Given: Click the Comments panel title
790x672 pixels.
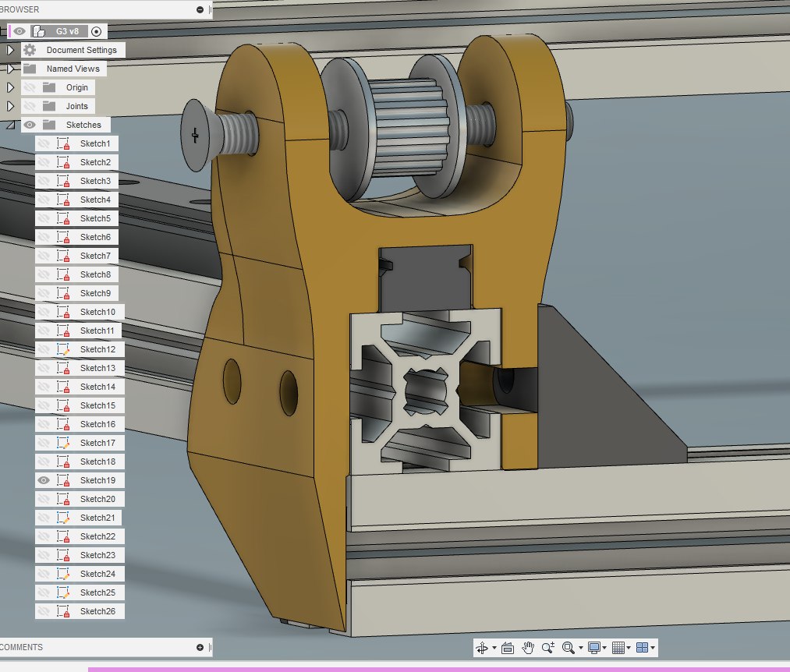Looking at the screenshot, I should click(x=21, y=647).
